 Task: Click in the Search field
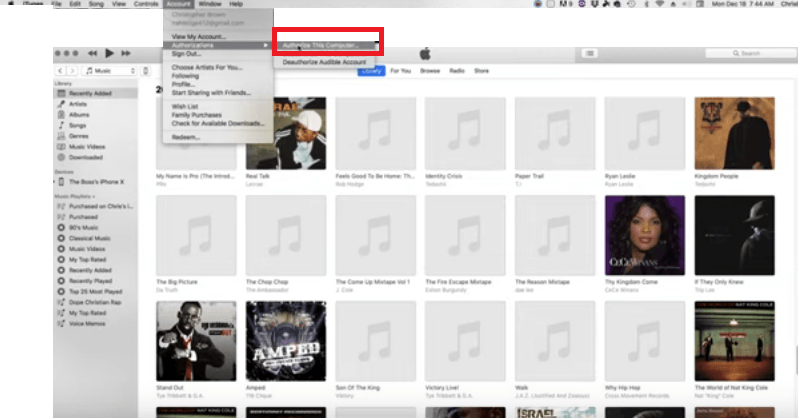[x=750, y=53]
